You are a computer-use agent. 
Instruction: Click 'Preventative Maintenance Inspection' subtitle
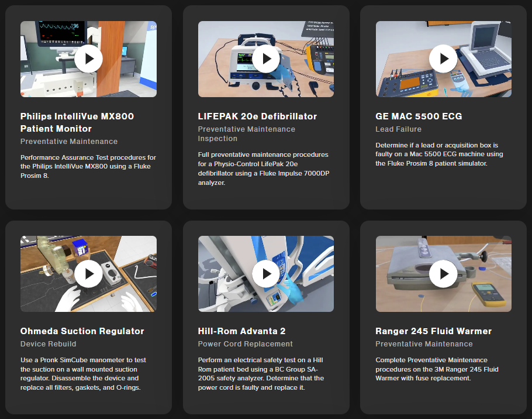coord(247,134)
